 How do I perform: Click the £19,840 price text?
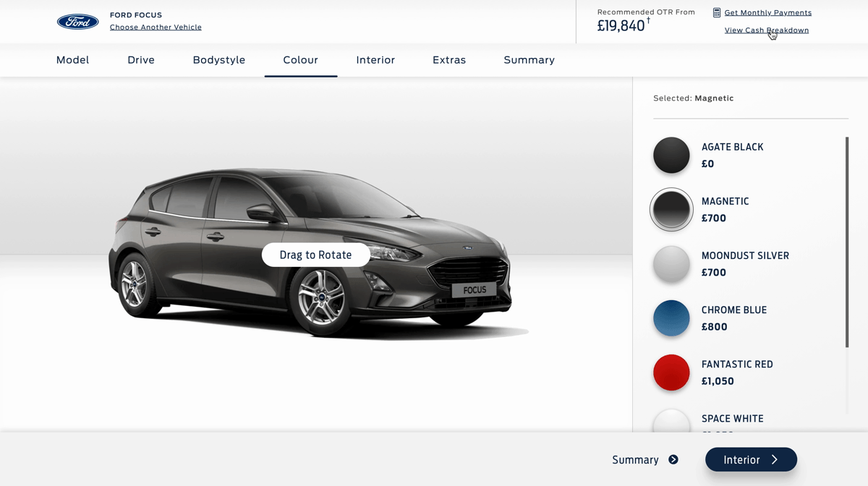[621, 26]
